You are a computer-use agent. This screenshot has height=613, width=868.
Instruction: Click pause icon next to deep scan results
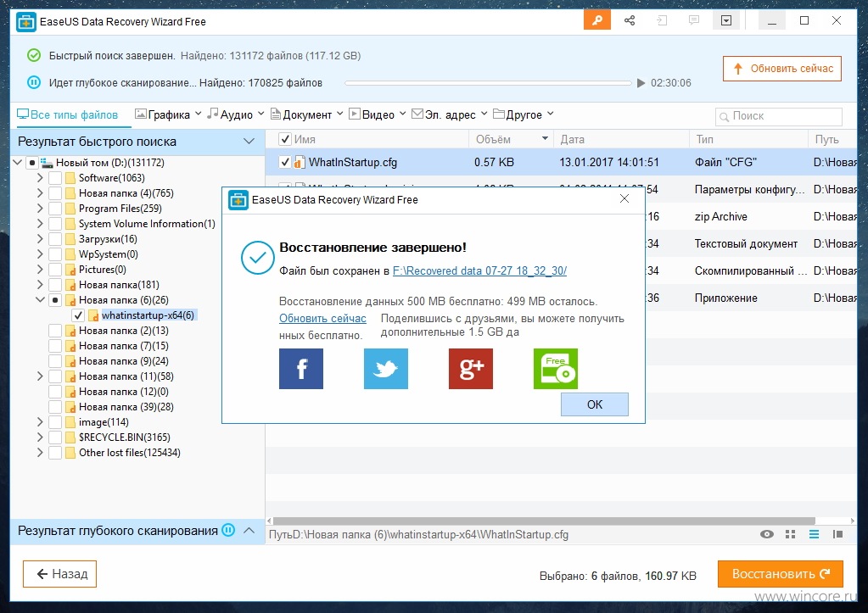click(x=228, y=529)
